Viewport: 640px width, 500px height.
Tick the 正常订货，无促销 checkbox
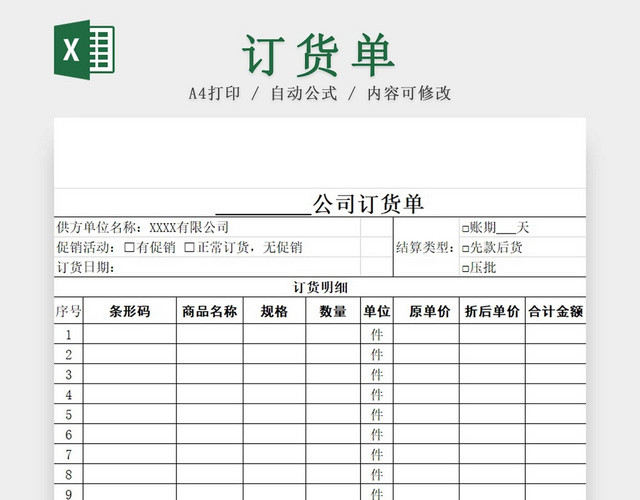click(x=189, y=247)
